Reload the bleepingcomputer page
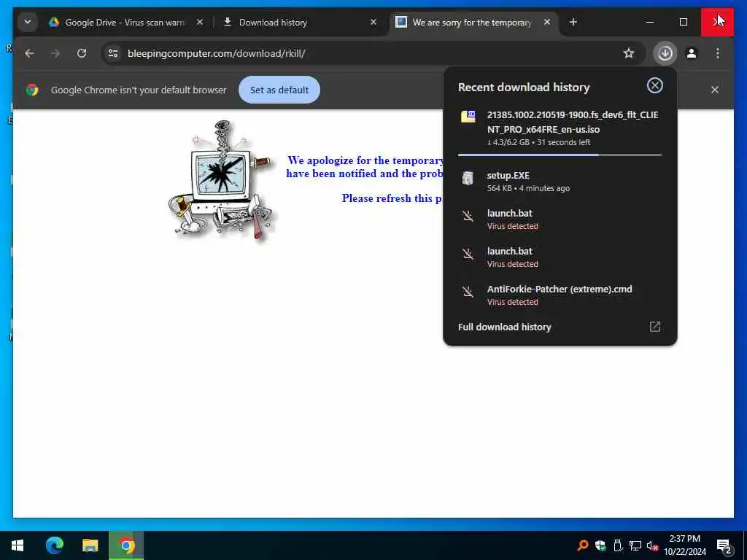Viewport: 747px width, 560px height. coord(82,53)
